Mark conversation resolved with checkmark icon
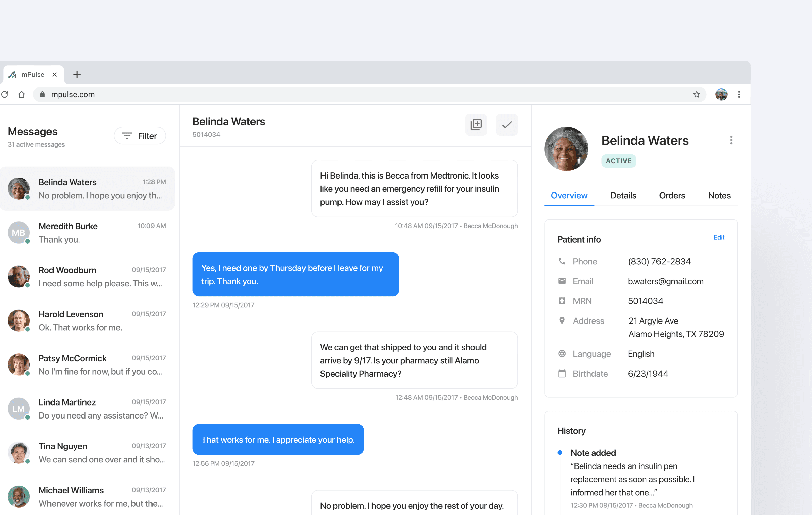The height and width of the screenshot is (515, 812). point(506,124)
